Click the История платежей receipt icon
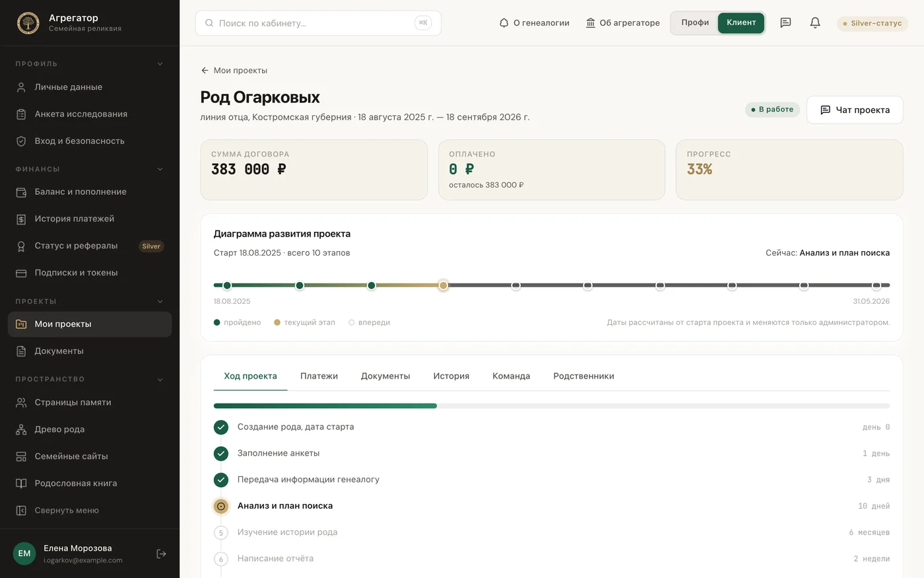This screenshot has width=924, height=578. pos(21,219)
